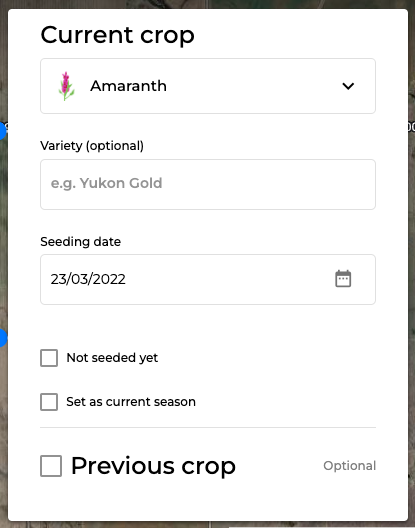Click the Not seeded yet label text

click(x=112, y=358)
